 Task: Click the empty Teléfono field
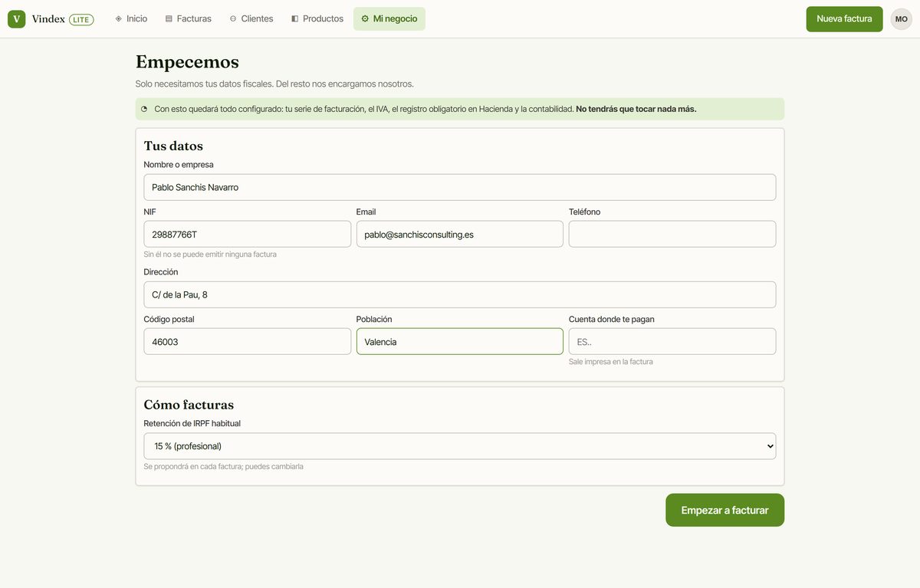tap(672, 235)
